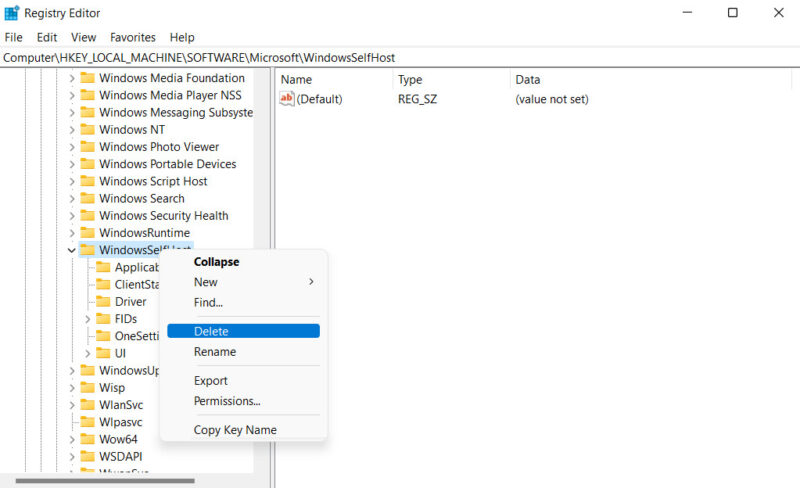Image resolution: width=800 pixels, height=488 pixels.
Task: Maximize the Registry Editor window
Action: [733, 12]
